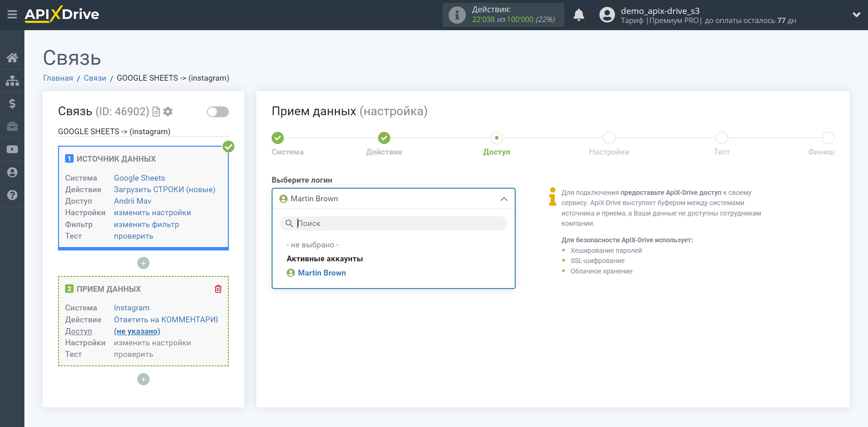Screen dimensions: 868x427
Task: Click the ApiX-Drive logo
Action: point(62,15)
